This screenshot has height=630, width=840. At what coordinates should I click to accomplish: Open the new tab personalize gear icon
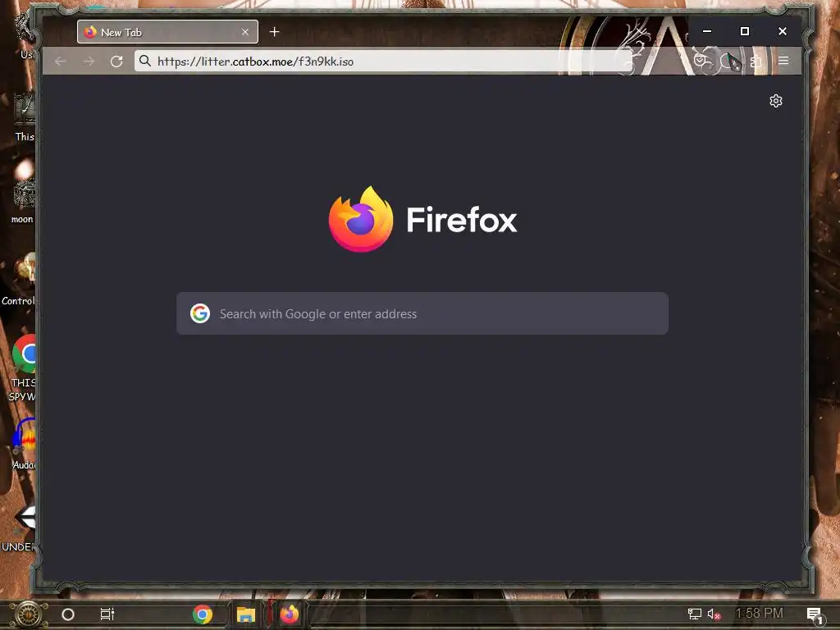click(x=776, y=101)
